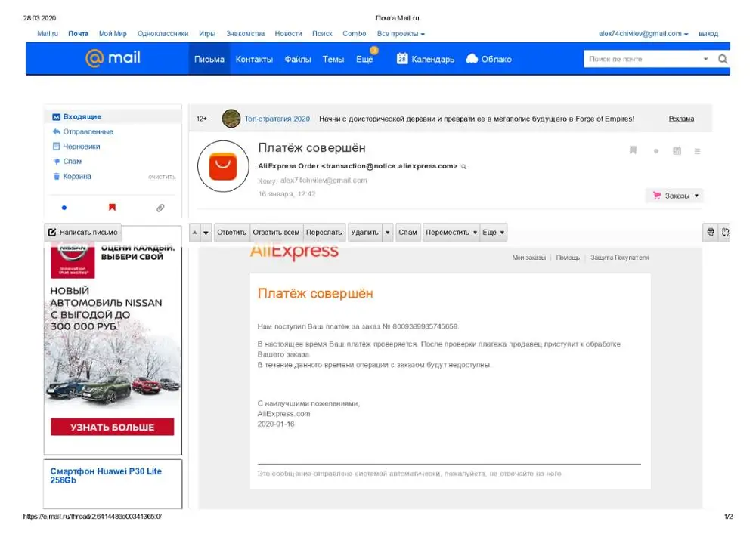756x534 pixels.
Task: Click the Поиск link in the top navigation
Action: pos(322,34)
